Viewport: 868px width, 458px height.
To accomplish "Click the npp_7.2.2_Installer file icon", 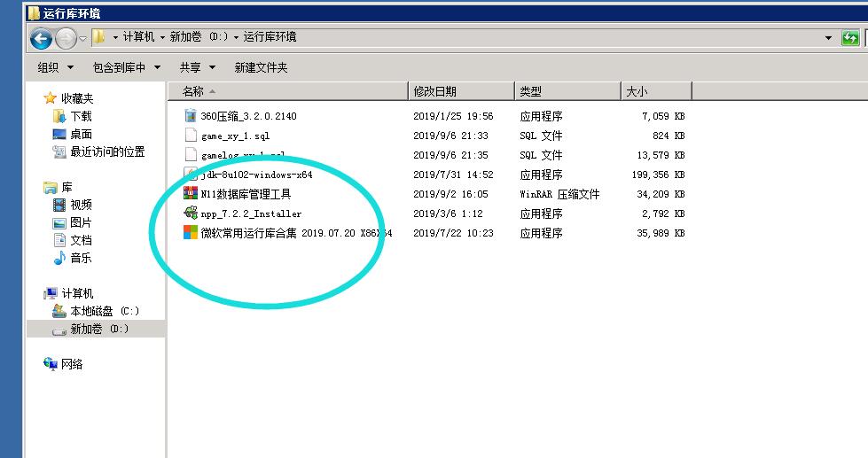I will click(x=190, y=213).
